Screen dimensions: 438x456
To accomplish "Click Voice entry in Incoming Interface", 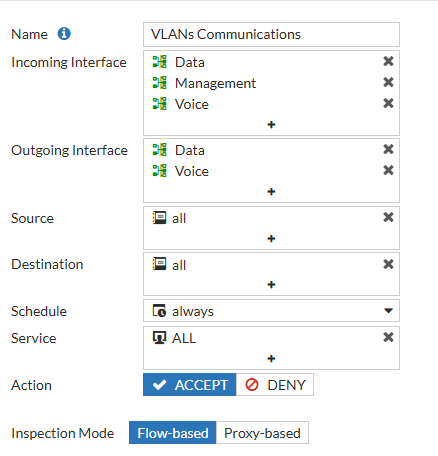I will tap(192, 104).
